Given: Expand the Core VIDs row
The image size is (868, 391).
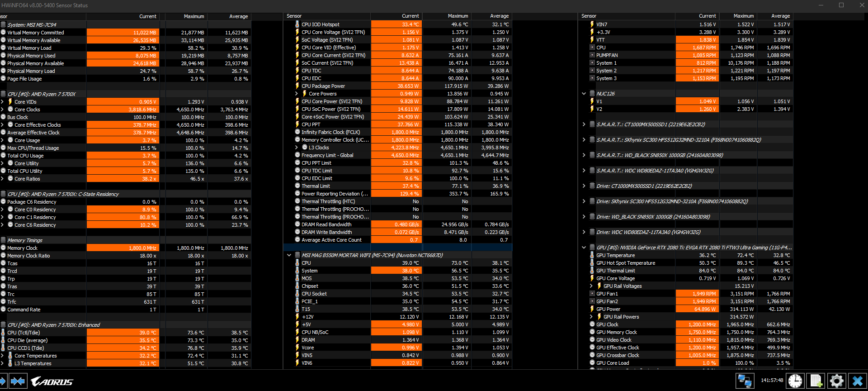Looking at the screenshot, I should [x=2, y=102].
